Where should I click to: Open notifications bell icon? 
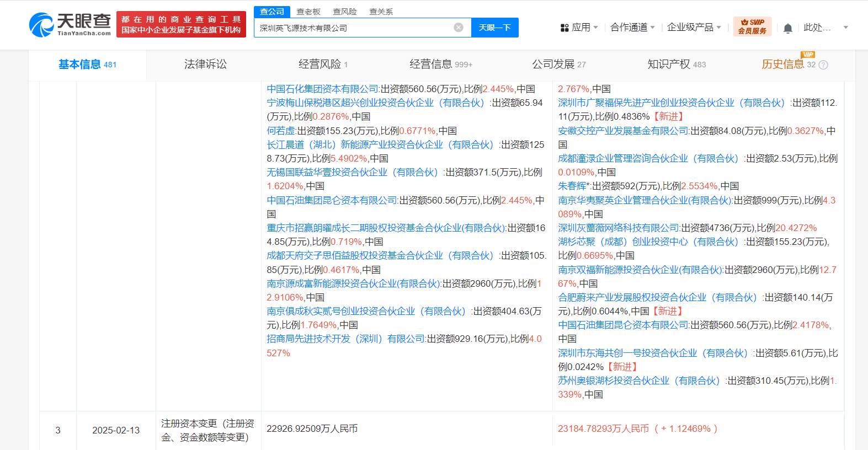[788, 28]
